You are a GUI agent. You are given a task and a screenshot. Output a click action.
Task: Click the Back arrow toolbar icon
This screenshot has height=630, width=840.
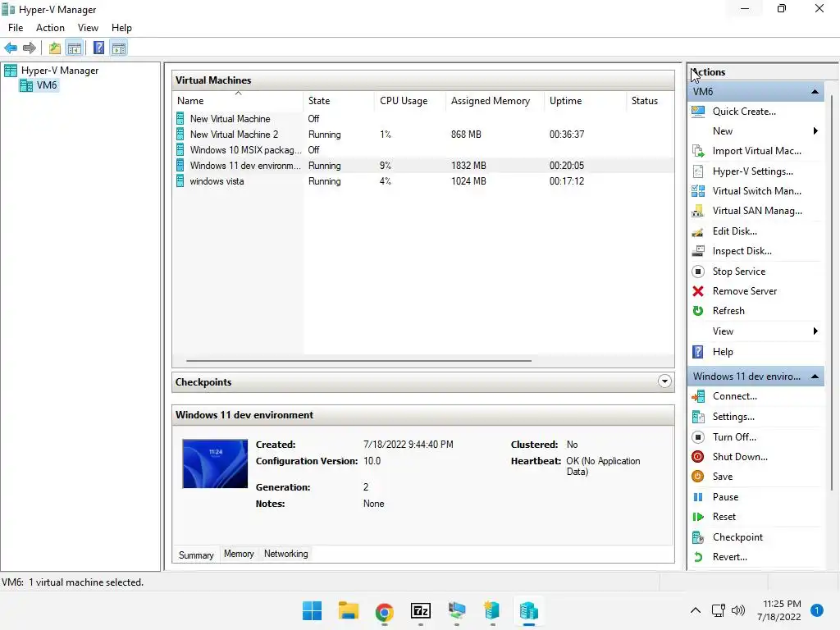[x=11, y=48]
